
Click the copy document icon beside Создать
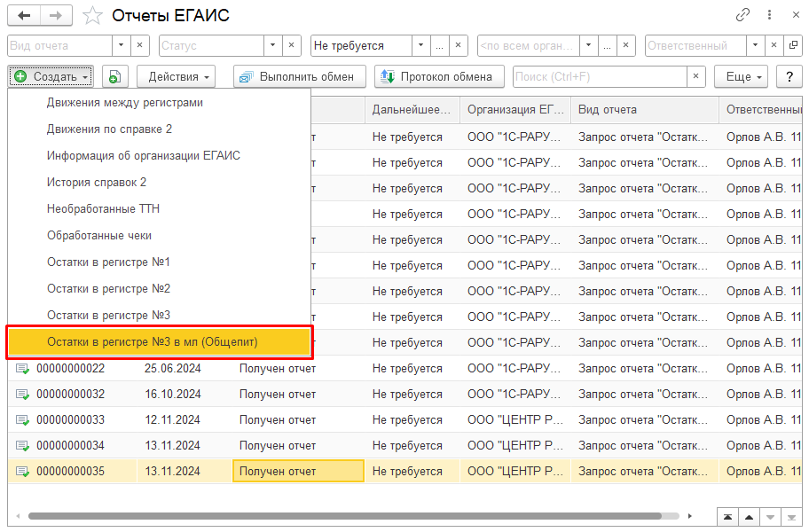point(114,77)
